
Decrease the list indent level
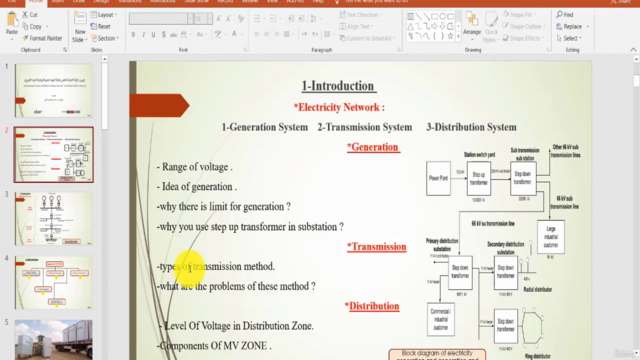(291, 18)
